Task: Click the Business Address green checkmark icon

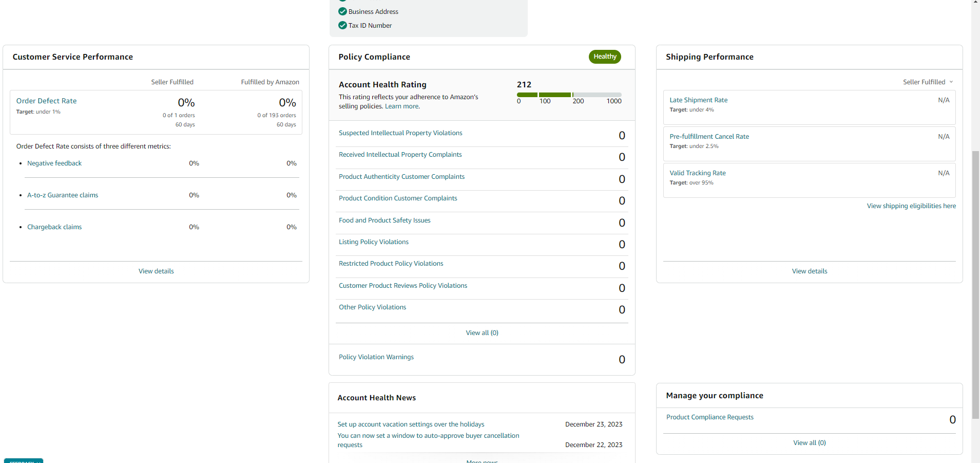Action: 342,11
